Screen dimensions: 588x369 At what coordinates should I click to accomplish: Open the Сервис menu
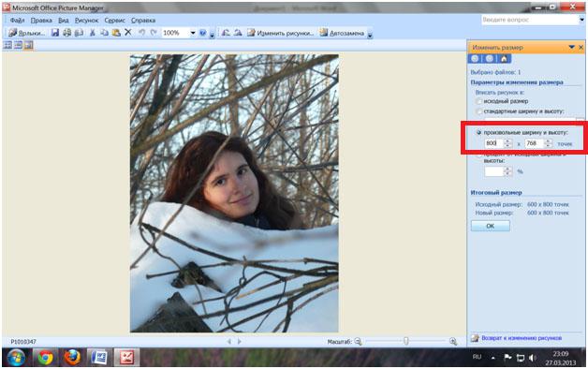click(115, 21)
